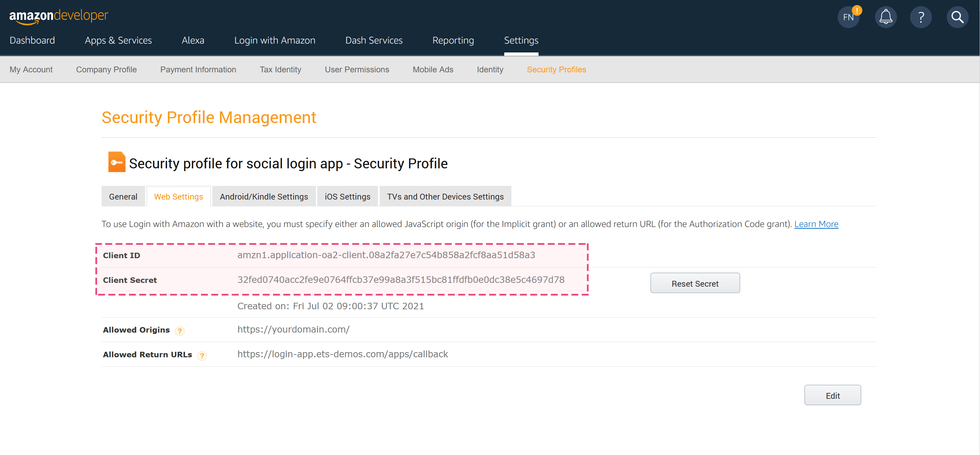
Task: Switch to TVs and Other Devices Settings tab
Action: [445, 196]
